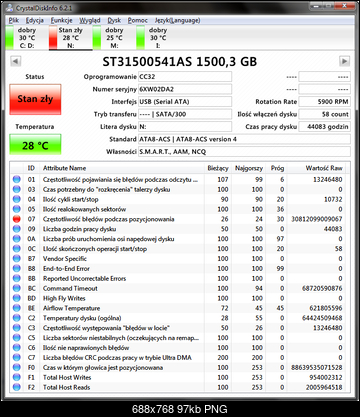Click the blue dot for attribute C6
The width and height of the screenshot is (360, 417).
click(16, 348)
